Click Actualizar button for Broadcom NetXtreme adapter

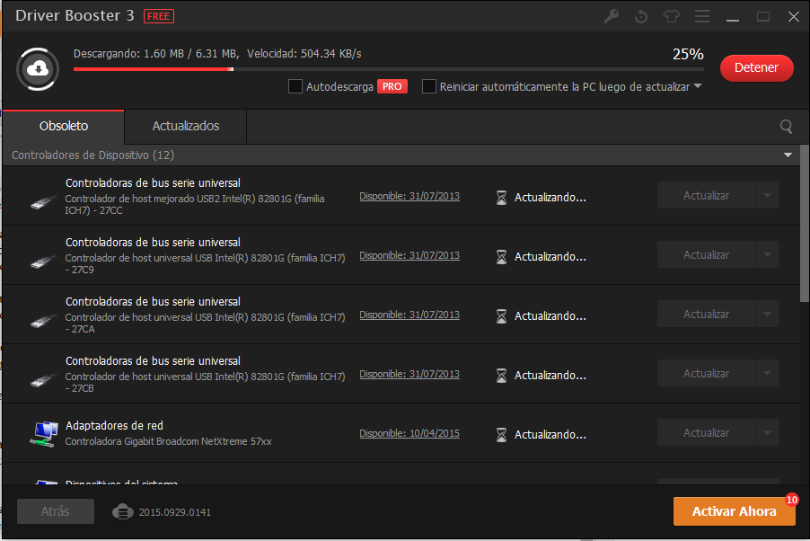(x=706, y=433)
